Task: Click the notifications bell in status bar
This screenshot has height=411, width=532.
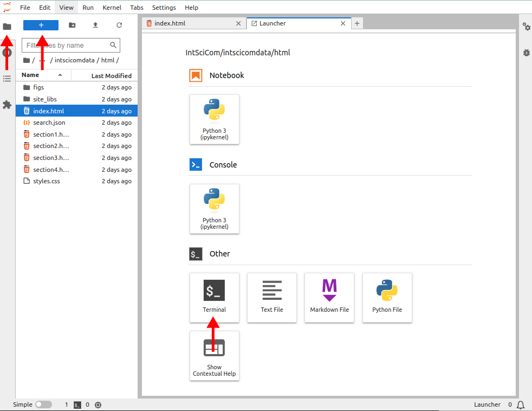Action: (521, 405)
